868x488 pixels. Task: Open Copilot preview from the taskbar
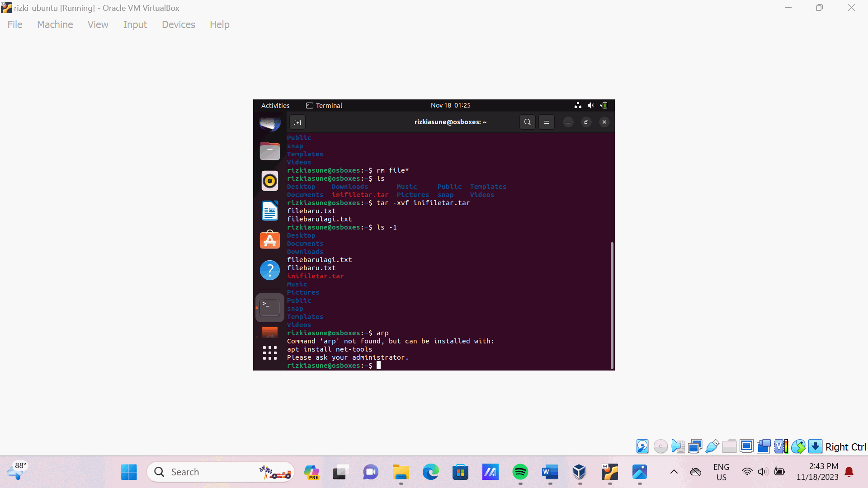pyautogui.click(x=311, y=472)
